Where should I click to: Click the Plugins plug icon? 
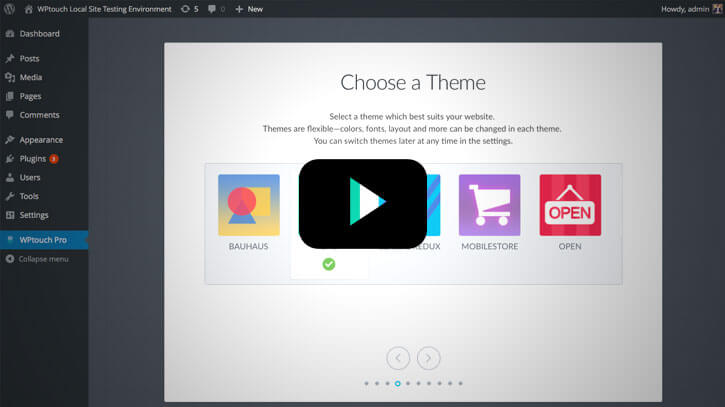tap(10, 159)
